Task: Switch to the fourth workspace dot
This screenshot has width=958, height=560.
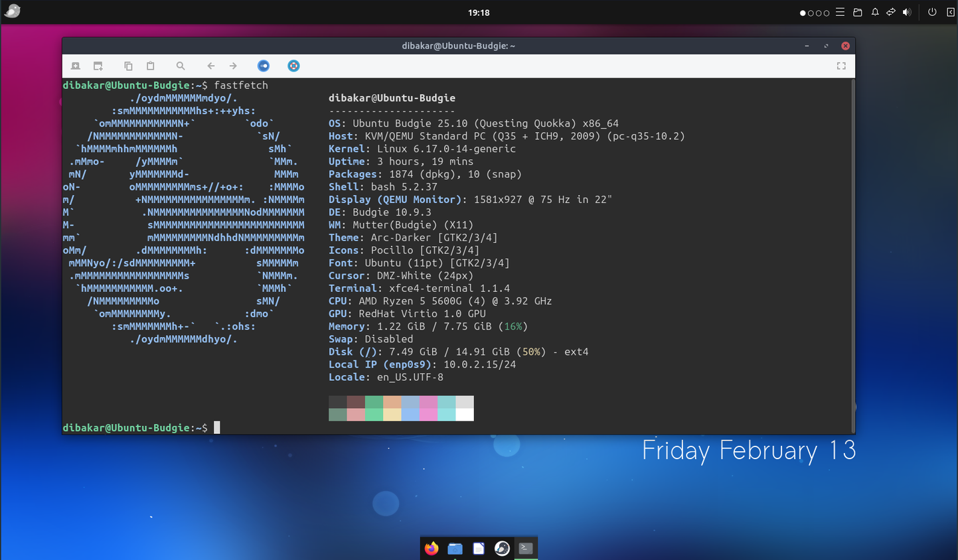Action: pyautogui.click(x=827, y=13)
